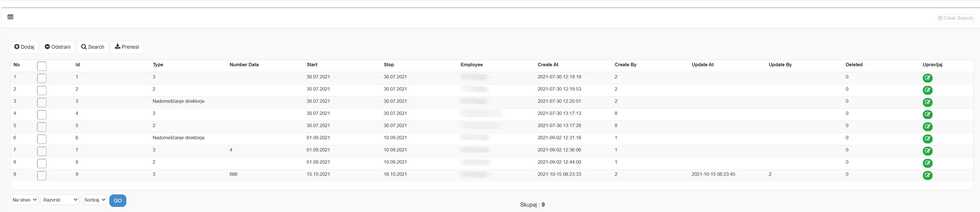Image resolution: width=980 pixels, height=212 pixels.
Task: Click the Search magnifier button
Action: (x=92, y=47)
